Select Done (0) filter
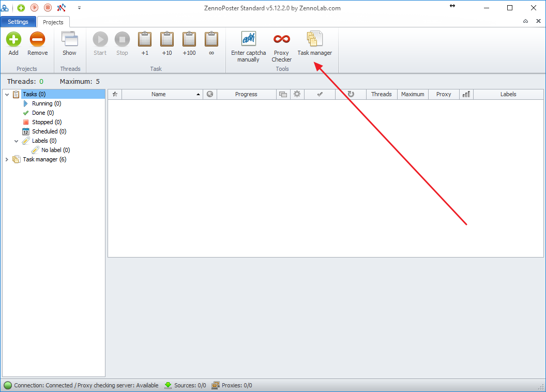Viewport: 546px width, 392px height. [x=43, y=113]
